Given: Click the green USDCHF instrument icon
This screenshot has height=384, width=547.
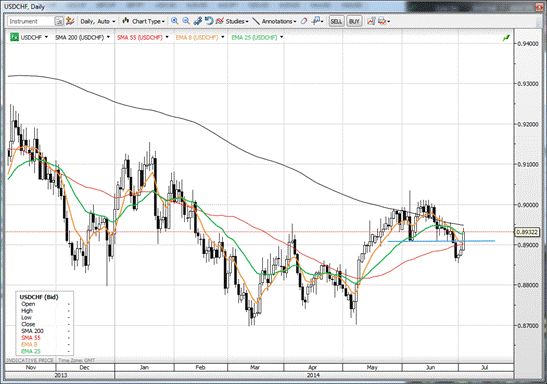Looking at the screenshot, I should coord(14,37).
